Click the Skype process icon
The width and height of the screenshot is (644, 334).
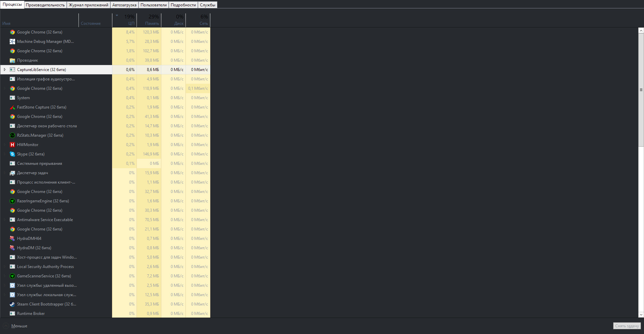point(12,154)
